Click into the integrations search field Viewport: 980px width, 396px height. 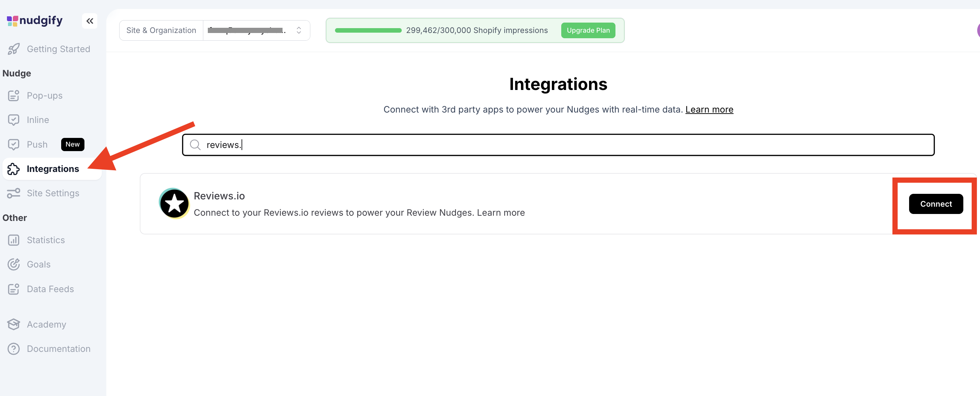tap(558, 145)
